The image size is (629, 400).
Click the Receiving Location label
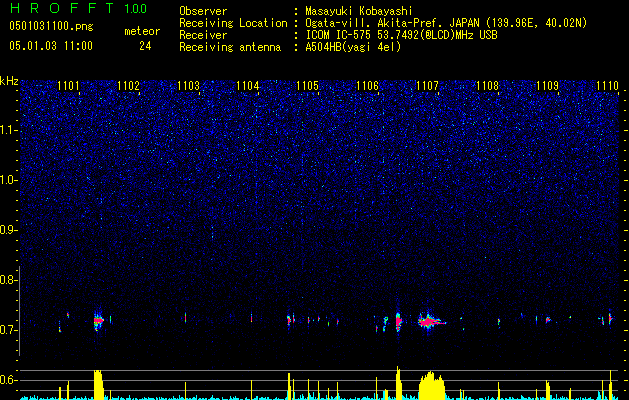pyautogui.click(x=233, y=23)
